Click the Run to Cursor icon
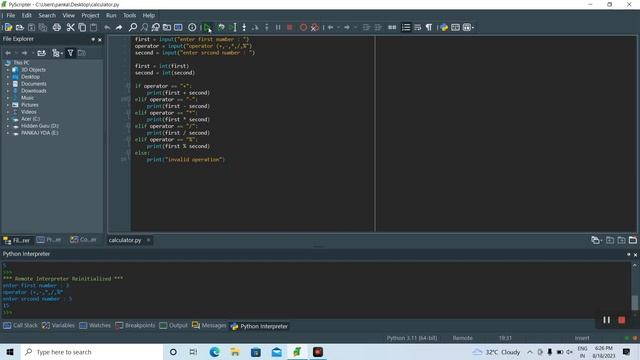This screenshot has height=360, width=640. (x=232, y=27)
